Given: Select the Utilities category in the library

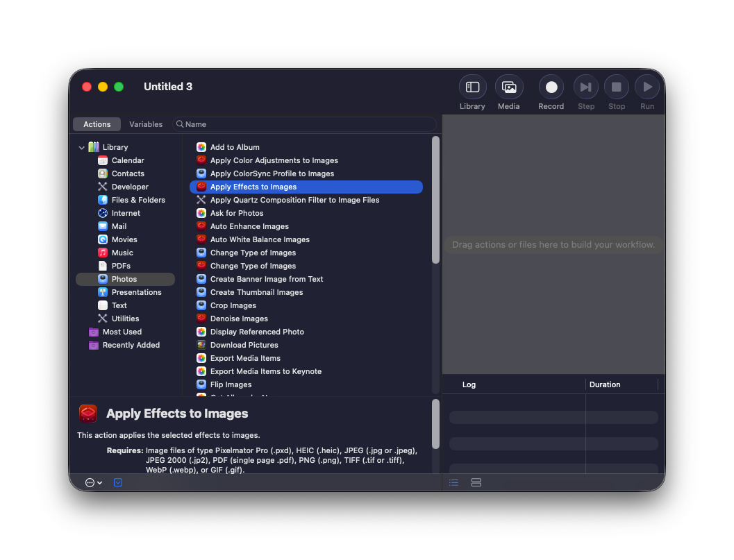Looking at the screenshot, I should pos(125,319).
